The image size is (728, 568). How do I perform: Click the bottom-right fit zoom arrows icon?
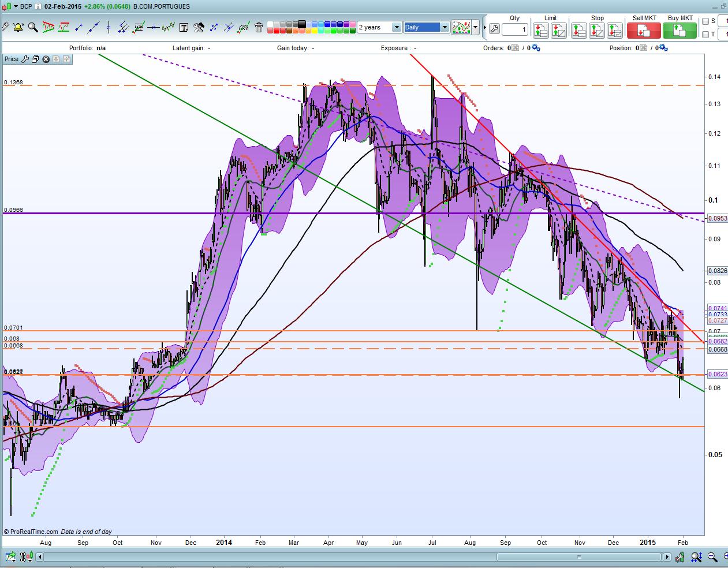tap(696, 558)
